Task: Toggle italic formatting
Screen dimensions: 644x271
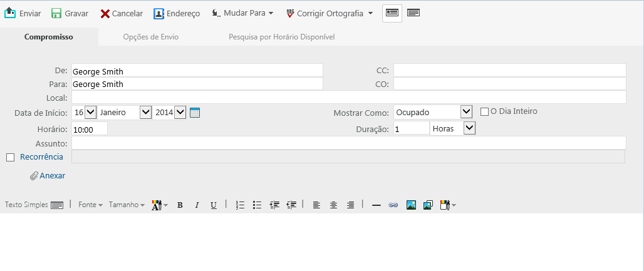Action: [x=197, y=205]
